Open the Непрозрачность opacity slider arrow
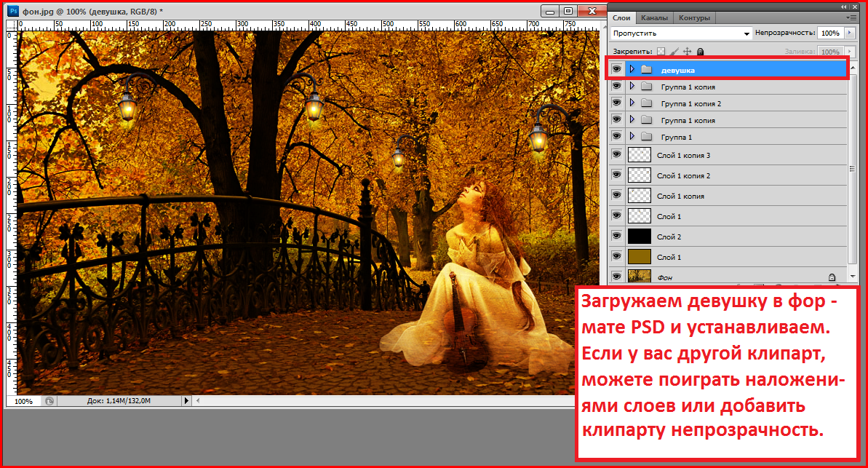This screenshot has height=468, width=868. tap(848, 33)
